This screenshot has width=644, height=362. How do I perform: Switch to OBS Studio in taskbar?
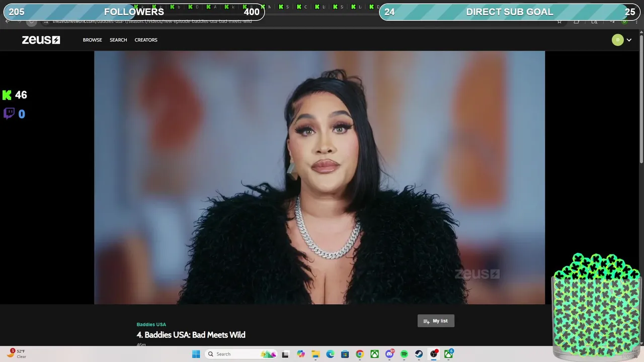point(434,354)
